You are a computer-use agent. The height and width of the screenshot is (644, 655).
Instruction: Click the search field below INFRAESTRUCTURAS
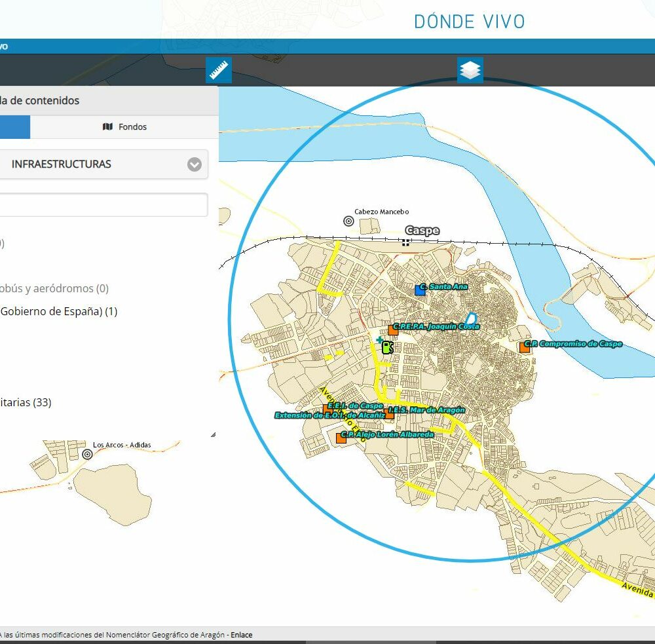pyautogui.click(x=103, y=205)
